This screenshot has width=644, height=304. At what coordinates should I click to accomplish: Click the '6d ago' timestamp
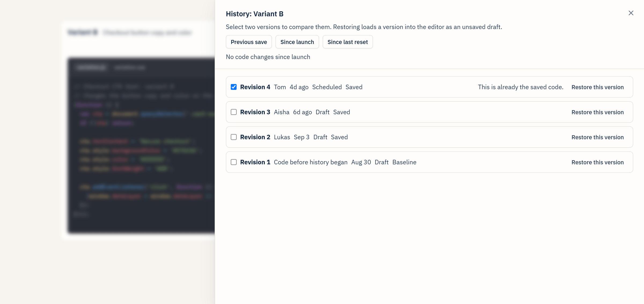click(302, 112)
